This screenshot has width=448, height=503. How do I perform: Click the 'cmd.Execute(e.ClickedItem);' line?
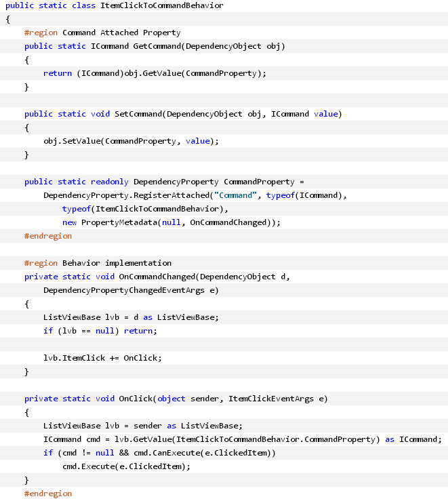click(x=126, y=467)
